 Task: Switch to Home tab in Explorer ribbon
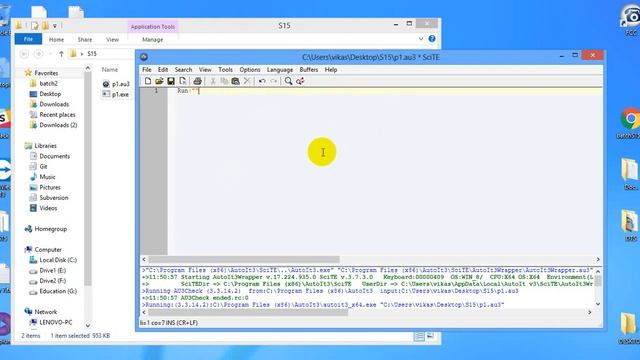56,40
